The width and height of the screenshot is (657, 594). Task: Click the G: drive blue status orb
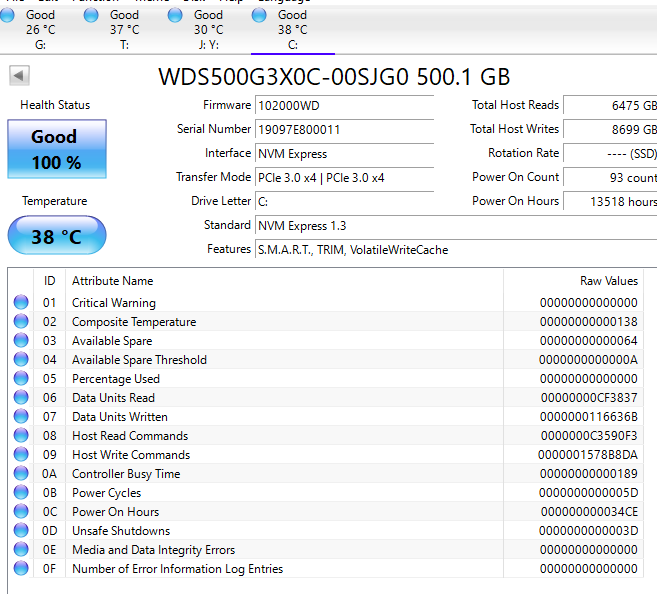click(7, 15)
